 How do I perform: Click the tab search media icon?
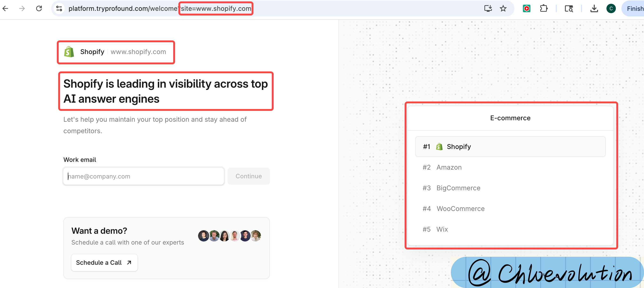click(569, 8)
